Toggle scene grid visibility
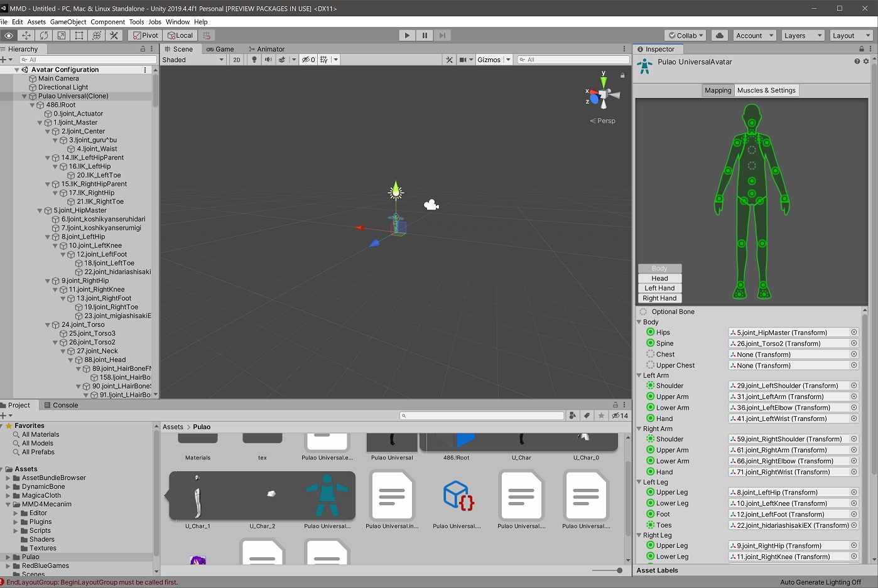Image resolution: width=878 pixels, height=588 pixels. (x=324, y=60)
